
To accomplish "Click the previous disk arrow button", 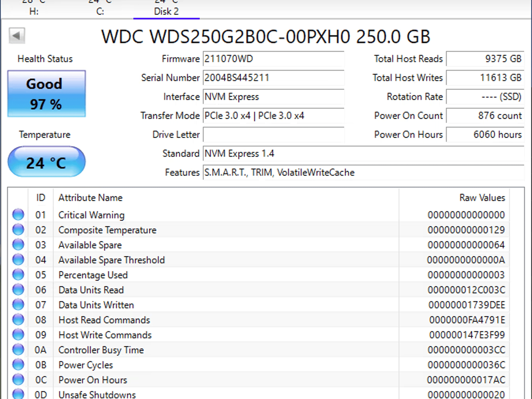I will coord(17,36).
